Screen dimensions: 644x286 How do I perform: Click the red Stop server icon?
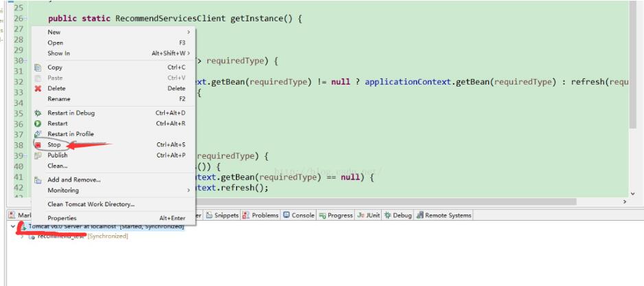pyautogui.click(x=38, y=144)
